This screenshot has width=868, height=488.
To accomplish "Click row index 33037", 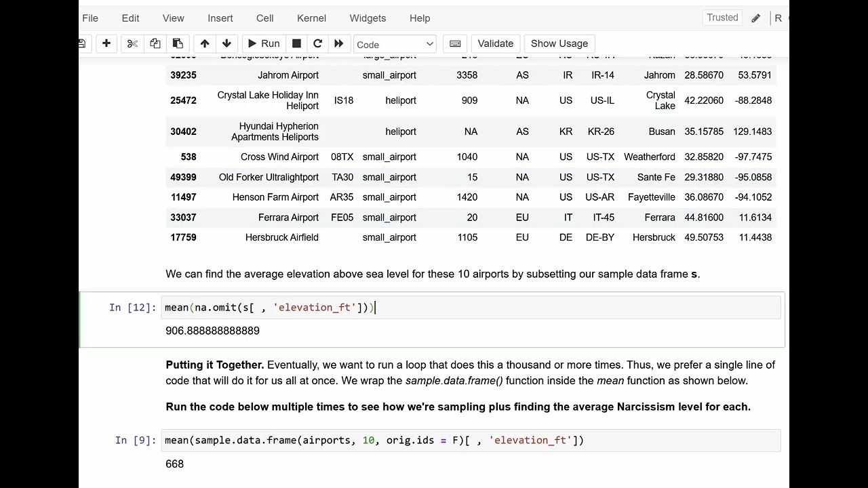I will point(183,218).
